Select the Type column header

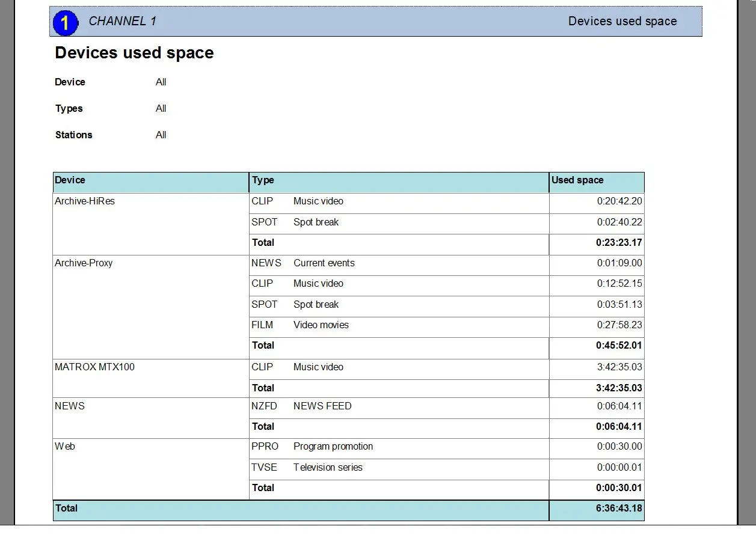tap(263, 180)
